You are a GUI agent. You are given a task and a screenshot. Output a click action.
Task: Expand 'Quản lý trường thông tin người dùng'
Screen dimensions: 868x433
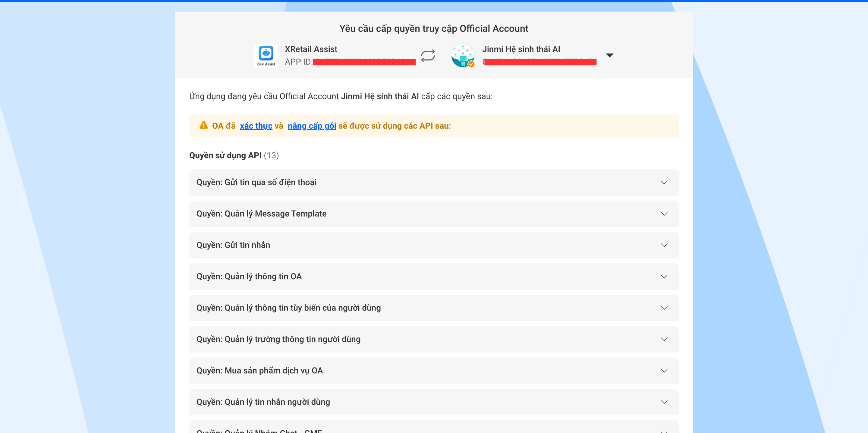click(434, 339)
